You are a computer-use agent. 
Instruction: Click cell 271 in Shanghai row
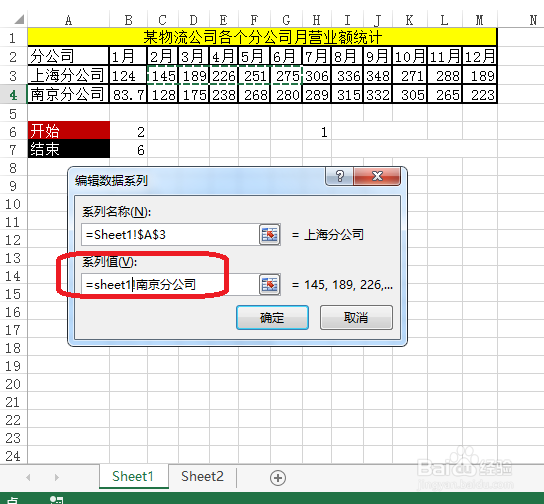[x=410, y=76]
